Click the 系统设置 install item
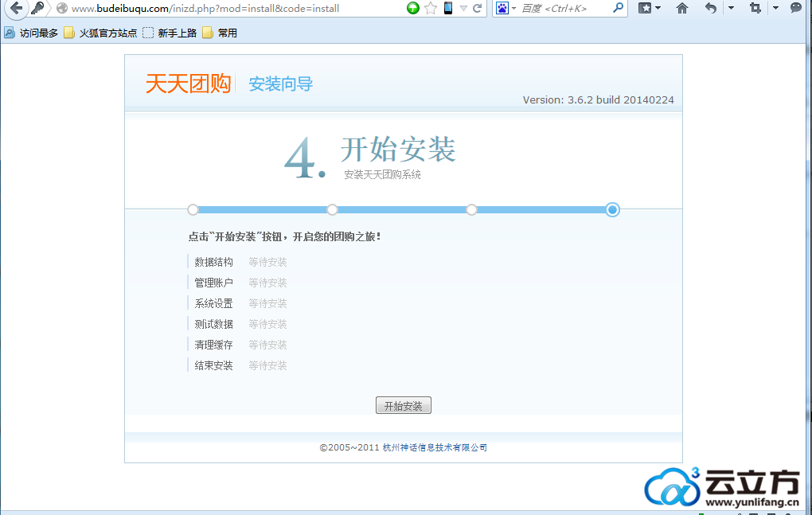This screenshot has width=812, height=515. pyautogui.click(x=214, y=303)
